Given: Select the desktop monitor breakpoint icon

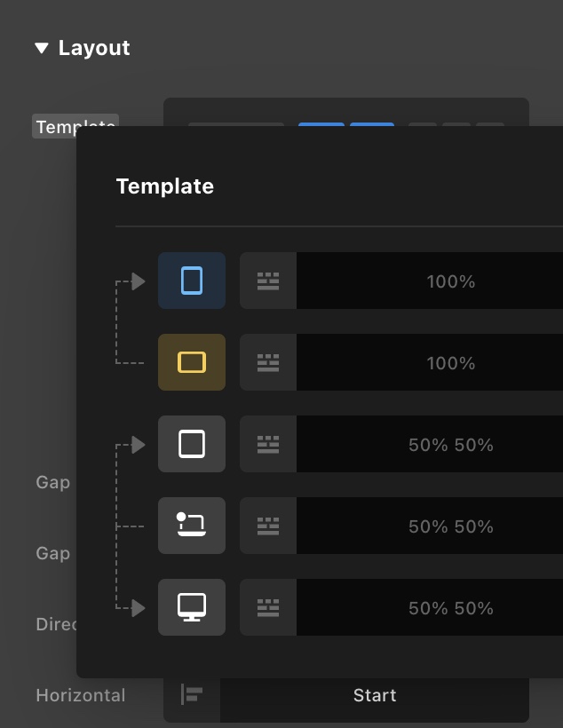Looking at the screenshot, I should [192, 607].
